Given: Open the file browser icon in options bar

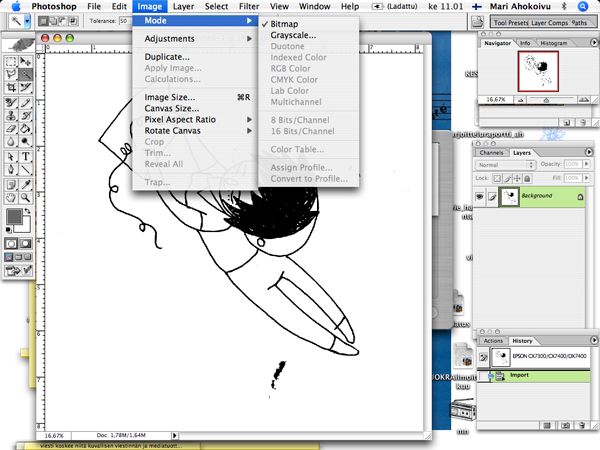Looking at the screenshot, I should [477, 22].
